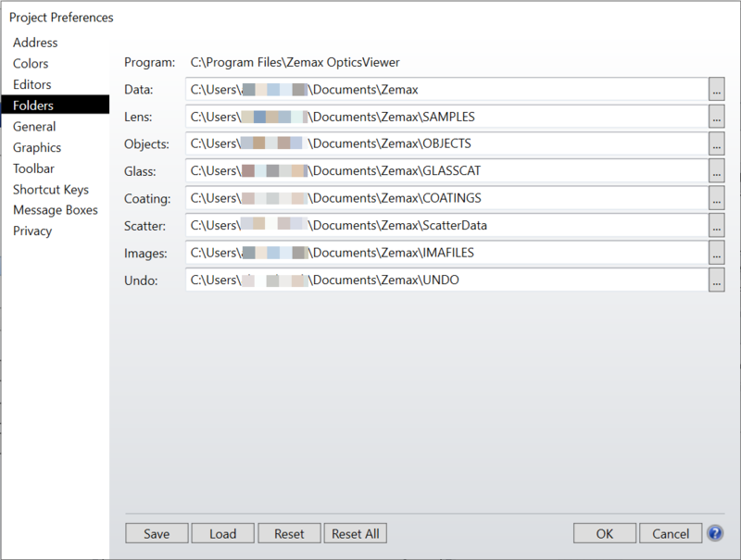Viewport: 741px width, 560px height.
Task: Click the Images: label
Action: click(x=145, y=254)
